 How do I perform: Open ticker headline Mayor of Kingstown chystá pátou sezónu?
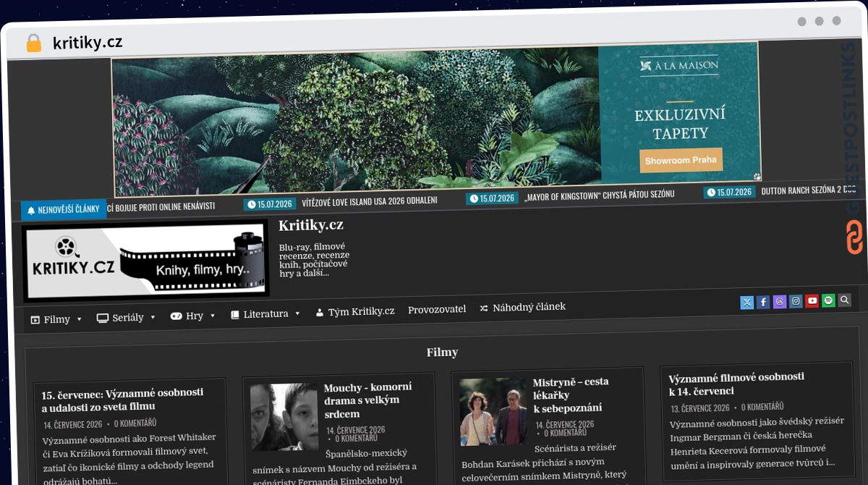coord(599,195)
